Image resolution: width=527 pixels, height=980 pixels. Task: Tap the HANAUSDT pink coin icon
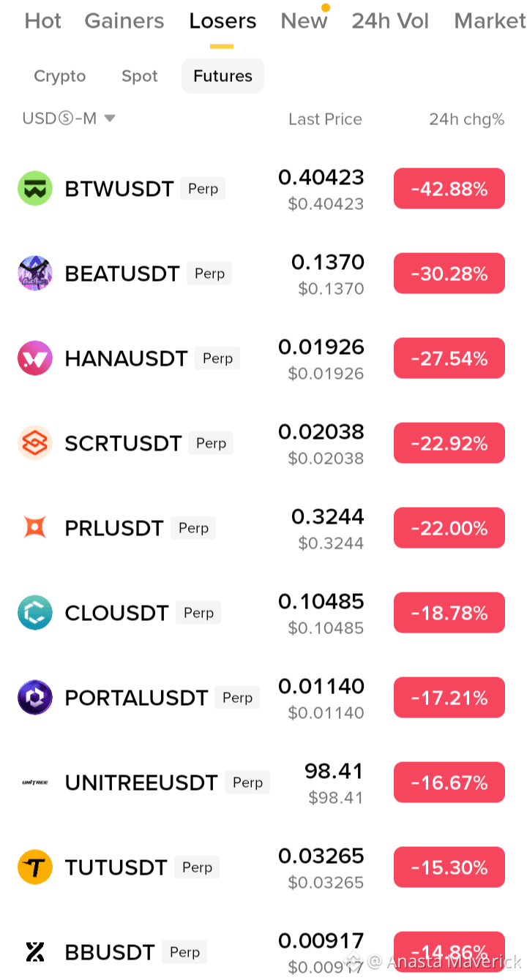tap(35, 358)
